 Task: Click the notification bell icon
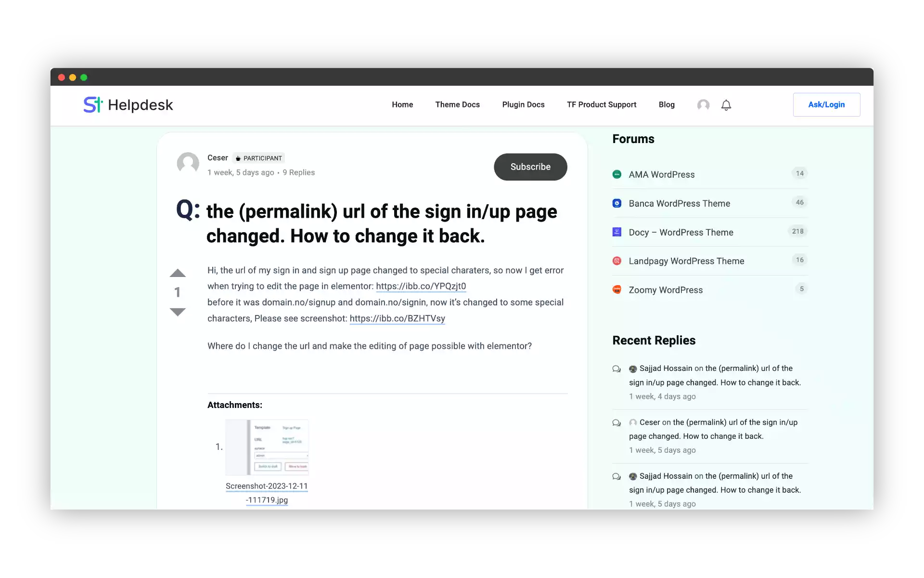[726, 105]
